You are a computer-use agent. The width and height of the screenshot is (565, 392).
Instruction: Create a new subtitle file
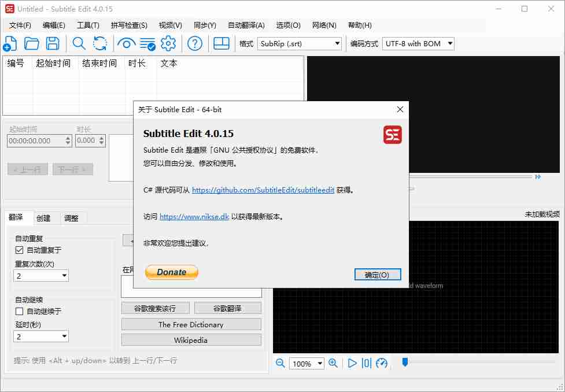[x=11, y=43]
